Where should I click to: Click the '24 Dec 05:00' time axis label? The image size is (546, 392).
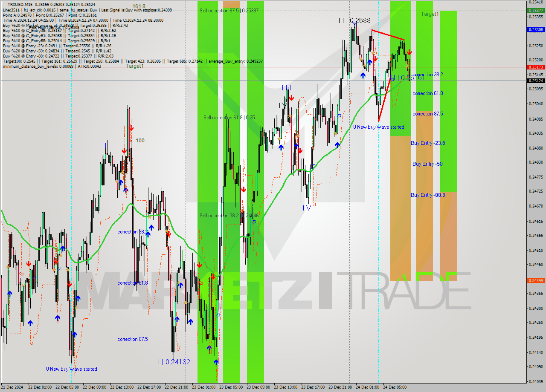(x=395, y=387)
